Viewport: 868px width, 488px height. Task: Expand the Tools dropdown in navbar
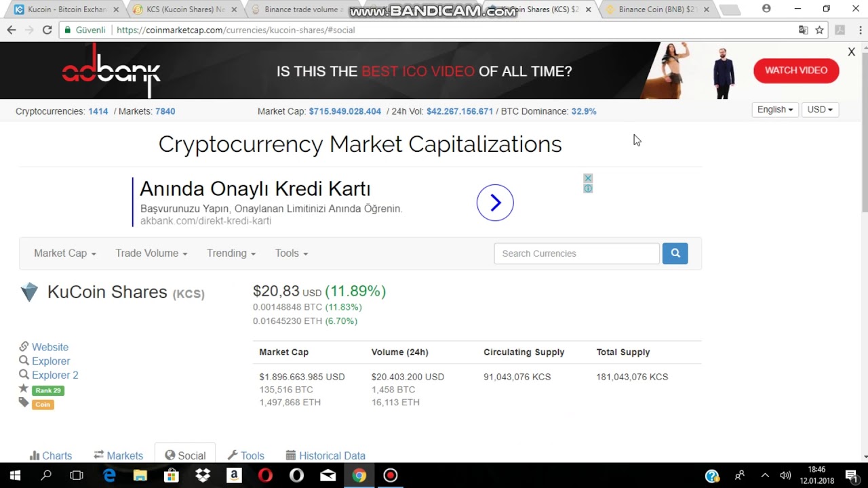[x=292, y=253]
